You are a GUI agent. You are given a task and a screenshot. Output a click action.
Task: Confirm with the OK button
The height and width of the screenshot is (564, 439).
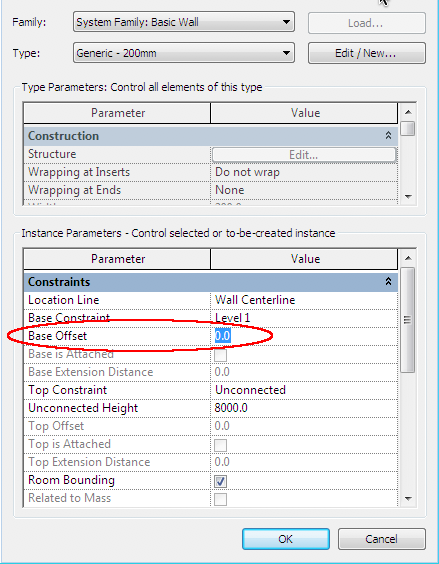[286, 539]
